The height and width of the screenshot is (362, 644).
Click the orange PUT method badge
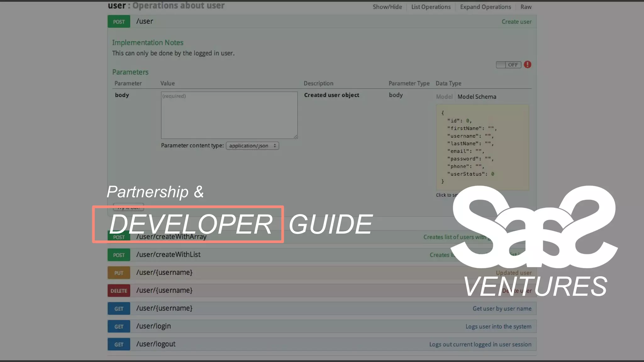pyautogui.click(x=119, y=273)
